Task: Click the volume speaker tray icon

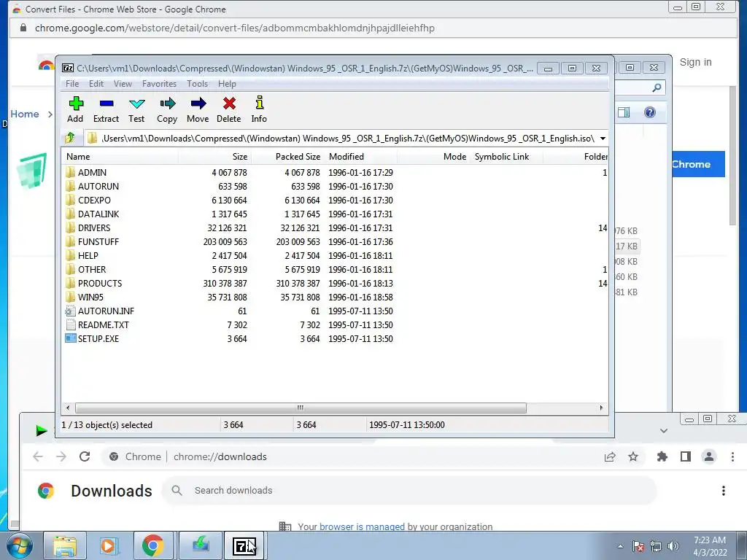Action: tap(673, 546)
